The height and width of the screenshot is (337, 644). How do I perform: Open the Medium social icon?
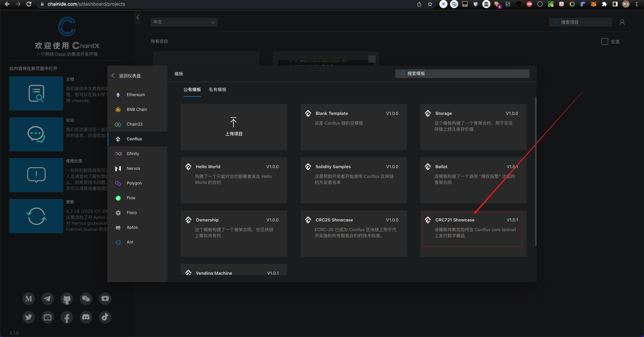[29, 298]
